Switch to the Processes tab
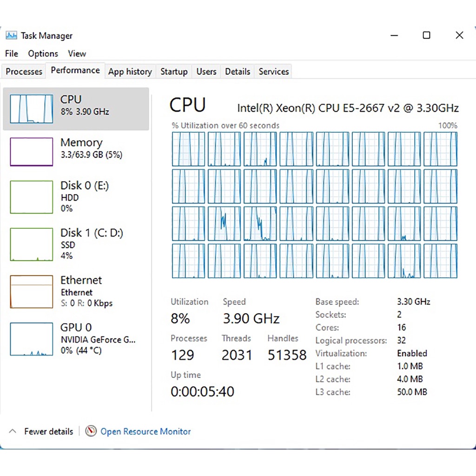The image size is (476, 476). pyautogui.click(x=24, y=72)
